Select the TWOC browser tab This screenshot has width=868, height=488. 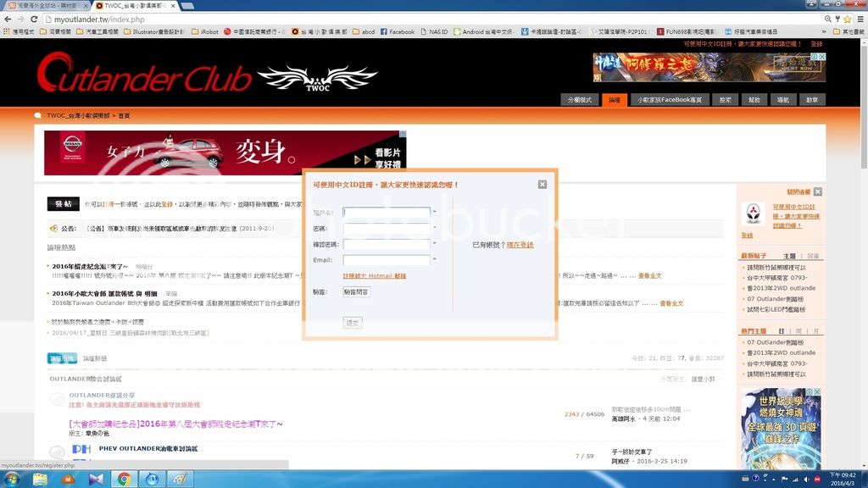pyautogui.click(x=135, y=6)
